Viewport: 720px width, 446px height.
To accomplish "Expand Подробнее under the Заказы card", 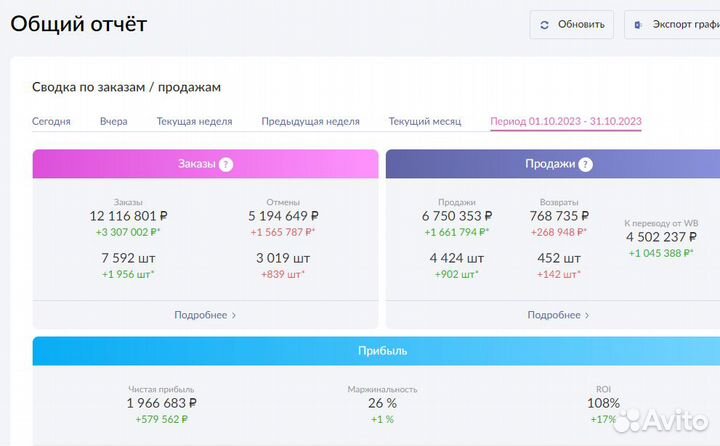I will (205, 315).
